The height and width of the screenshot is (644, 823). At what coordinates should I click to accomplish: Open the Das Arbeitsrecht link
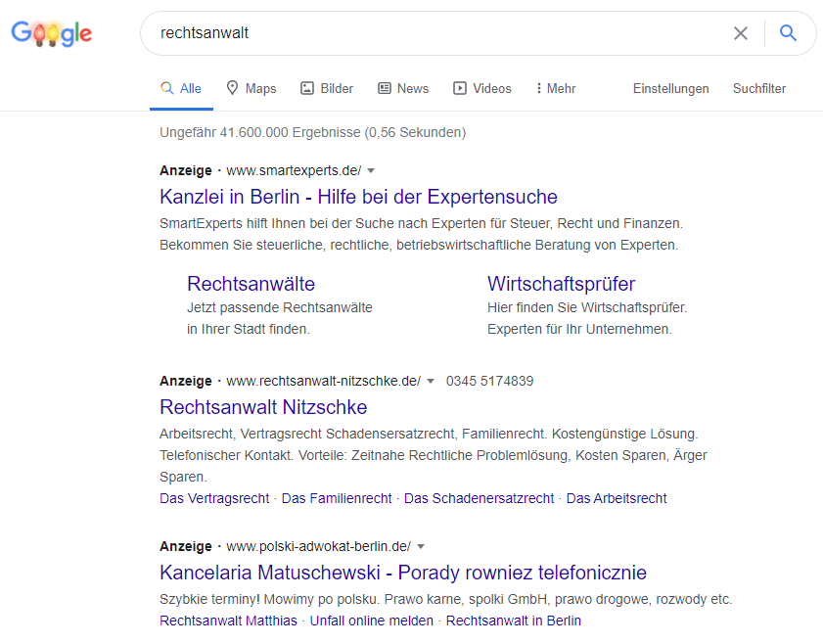click(x=617, y=498)
